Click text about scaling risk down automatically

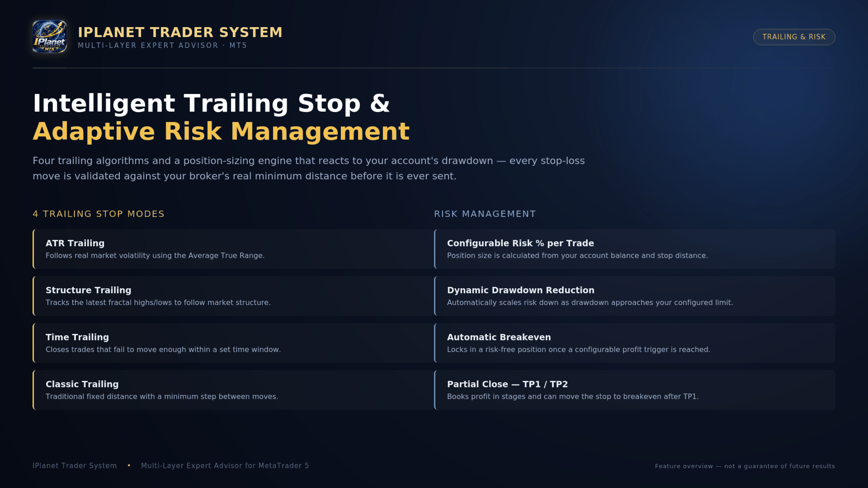pyautogui.click(x=590, y=303)
